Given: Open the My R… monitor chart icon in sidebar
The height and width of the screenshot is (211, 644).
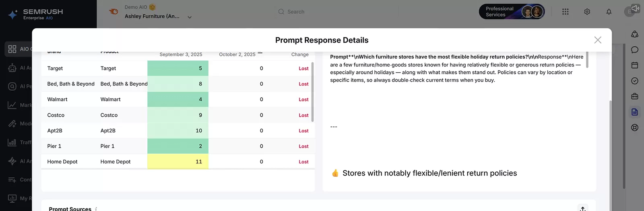Looking at the screenshot, I should 12,198.
